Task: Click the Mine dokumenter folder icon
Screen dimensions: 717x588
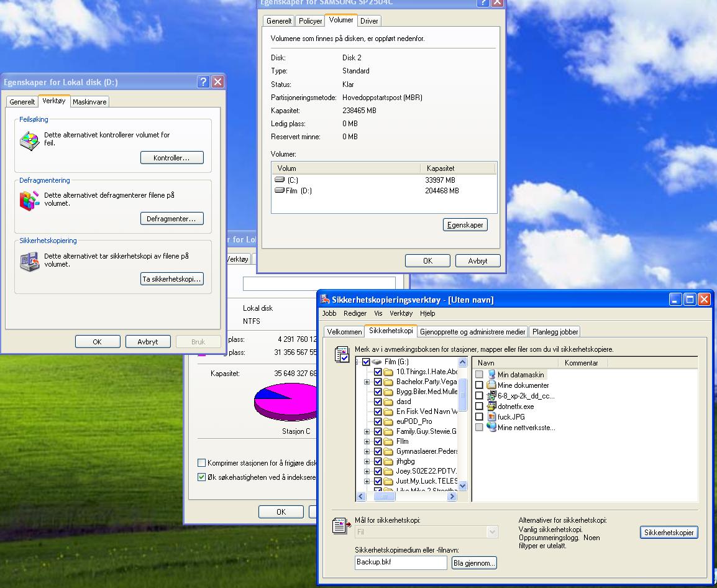Action: [x=491, y=385]
